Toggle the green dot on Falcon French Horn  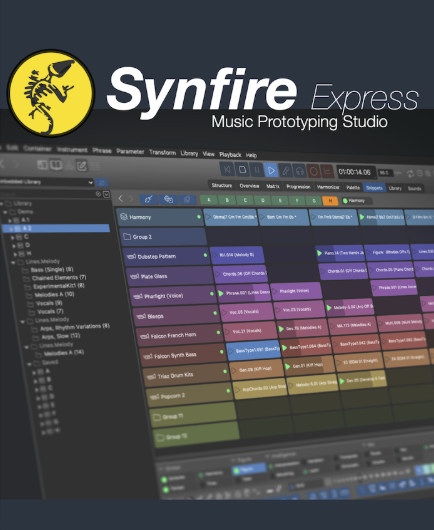218,333
